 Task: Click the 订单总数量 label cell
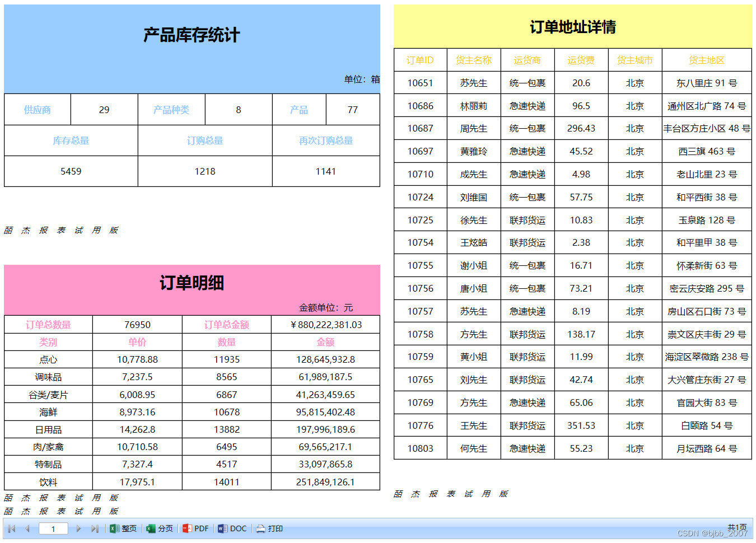pos(48,325)
